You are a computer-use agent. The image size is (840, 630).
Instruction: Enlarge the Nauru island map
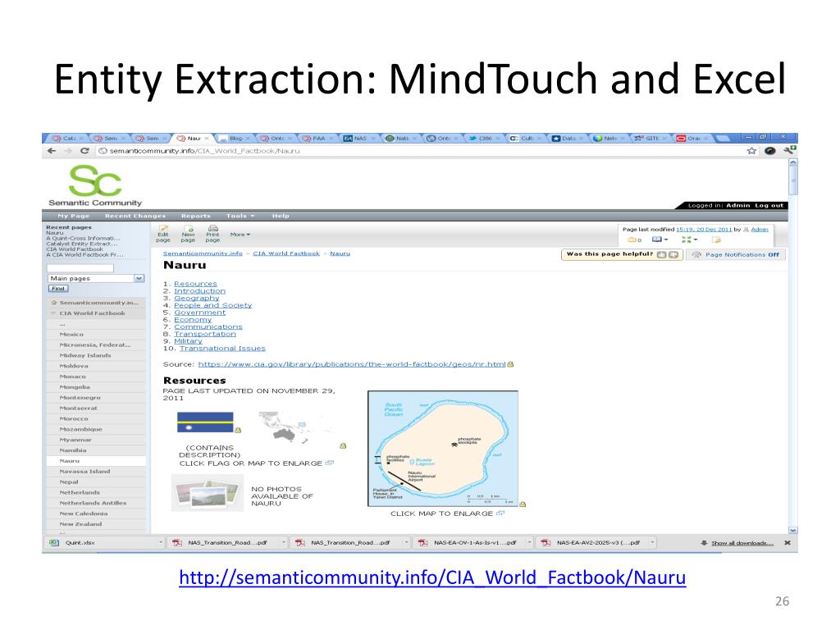pos(443,449)
